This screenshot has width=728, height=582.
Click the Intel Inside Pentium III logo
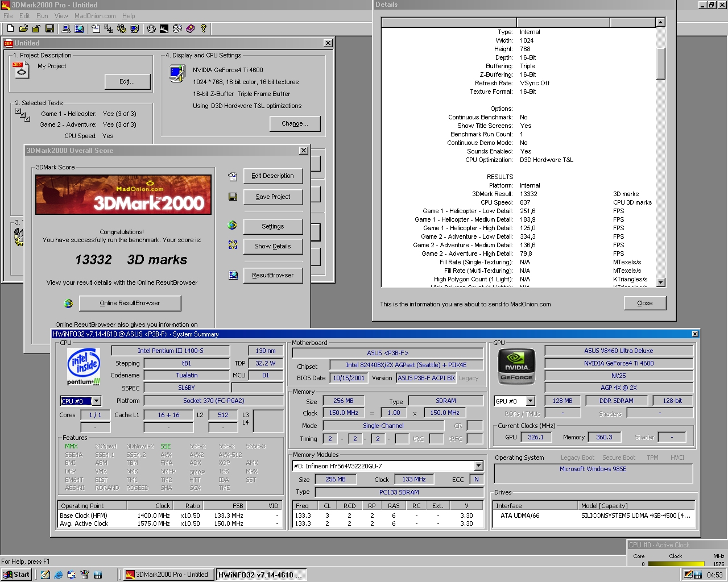(x=84, y=367)
